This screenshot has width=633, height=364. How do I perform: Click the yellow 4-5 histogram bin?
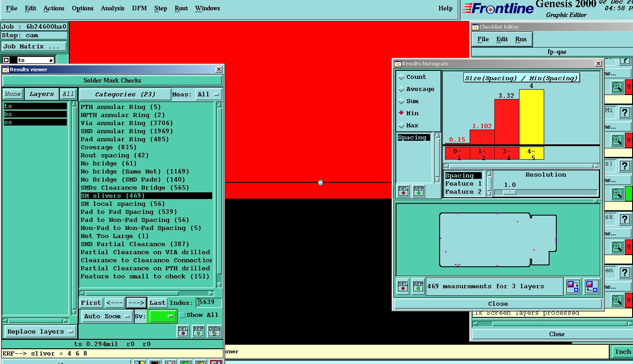(x=532, y=153)
